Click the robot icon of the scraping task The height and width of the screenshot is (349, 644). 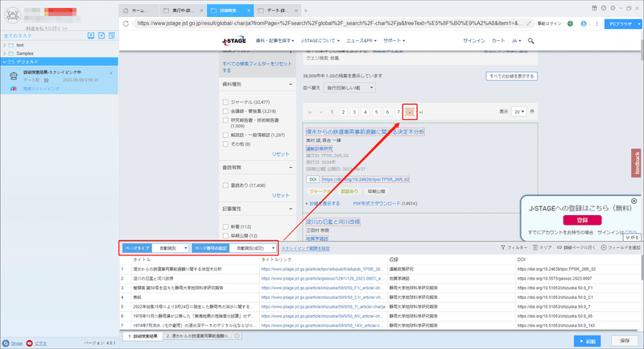(x=14, y=76)
